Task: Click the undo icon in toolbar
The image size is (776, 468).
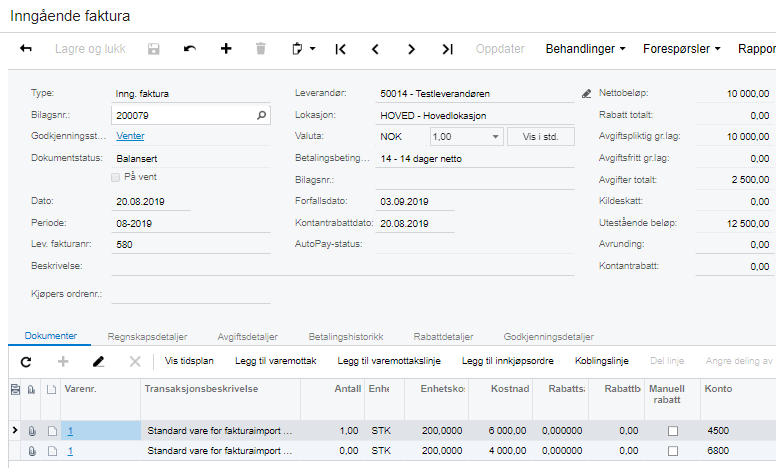Action: (x=190, y=48)
